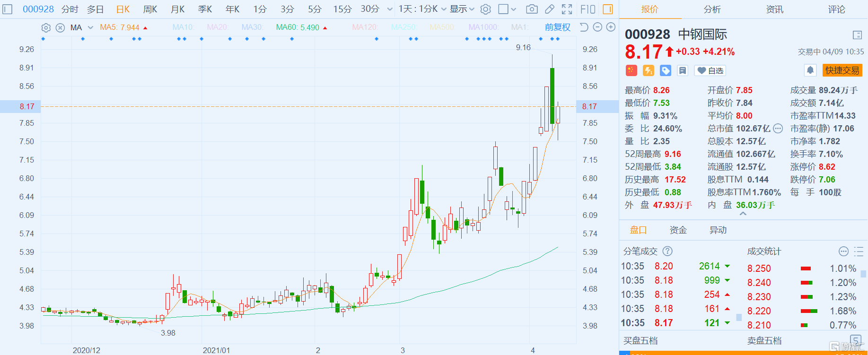Toggle the left sidebar panel icon
The width and height of the screenshot is (868, 355).
click(x=7, y=9)
